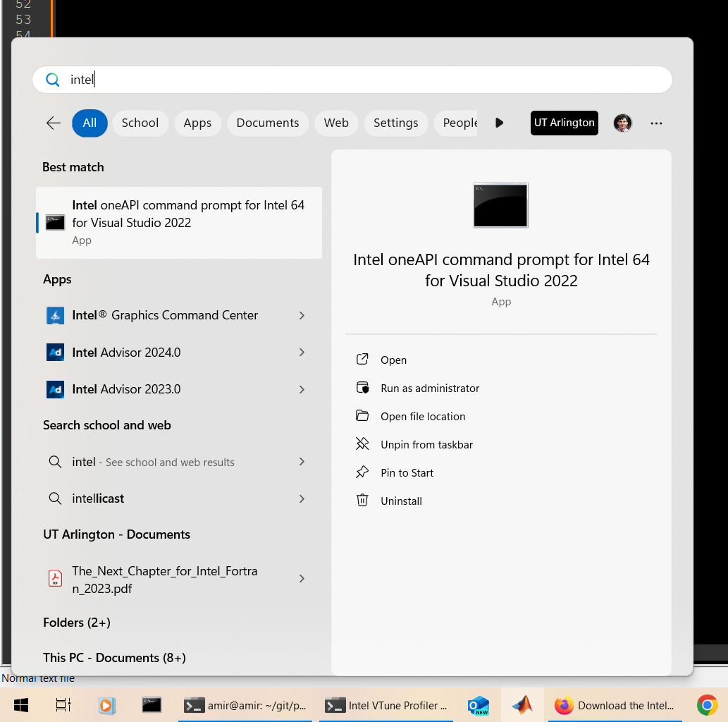Image resolution: width=728 pixels, height=722 pixels.
Task: Expand the intel web results chevron
Action: pyautogui.click(x=302, y=462)
